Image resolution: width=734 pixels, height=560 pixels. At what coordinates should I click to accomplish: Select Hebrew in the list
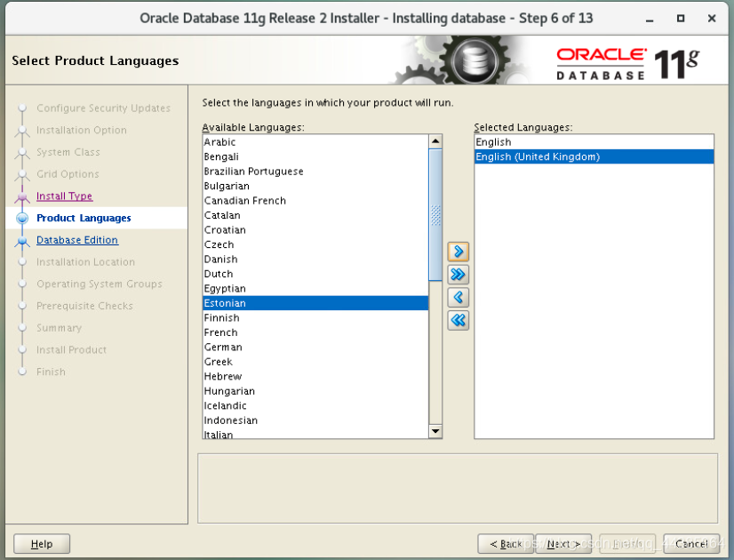pos(315,376)
